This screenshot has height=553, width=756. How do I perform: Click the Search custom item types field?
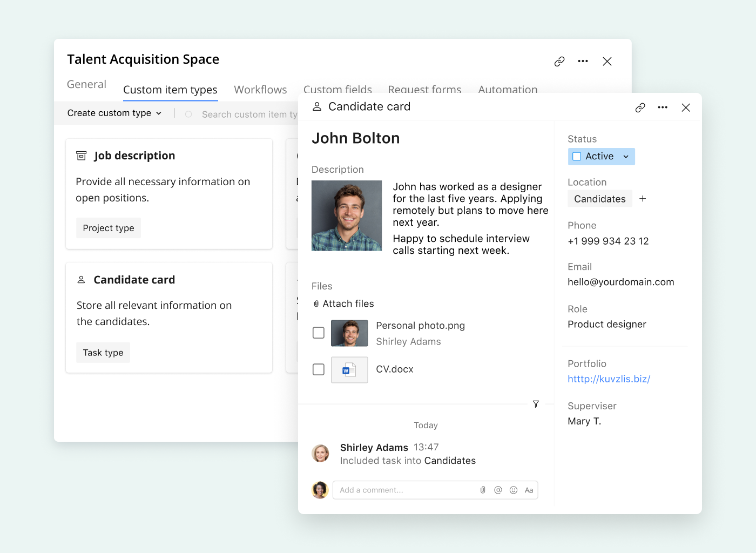click(x=249, y=114)
